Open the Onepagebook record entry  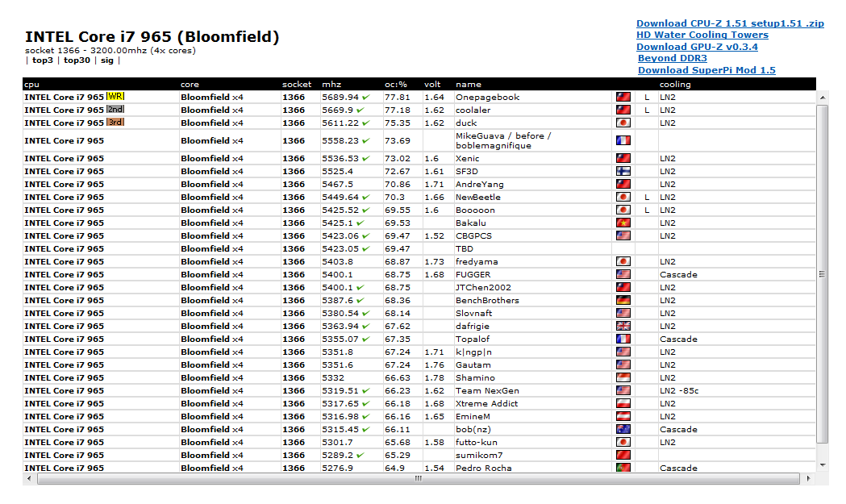(487, 98)
